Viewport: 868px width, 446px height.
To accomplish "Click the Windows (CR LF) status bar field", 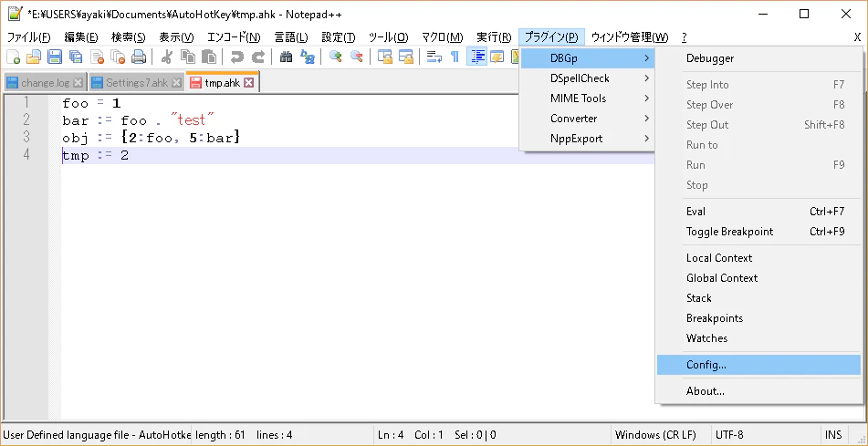I will [x=661, y=434].
